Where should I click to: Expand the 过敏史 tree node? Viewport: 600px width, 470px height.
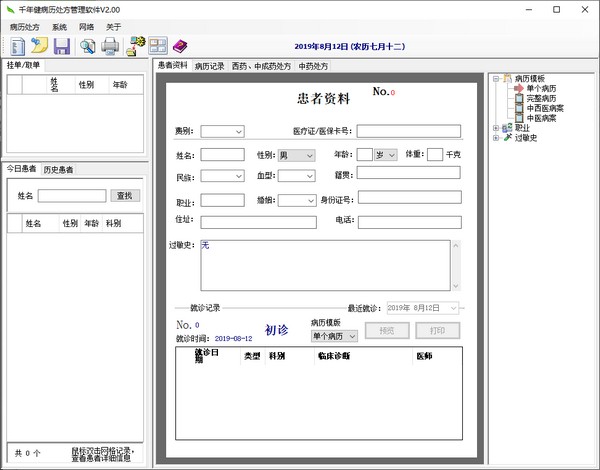(497, 138)
